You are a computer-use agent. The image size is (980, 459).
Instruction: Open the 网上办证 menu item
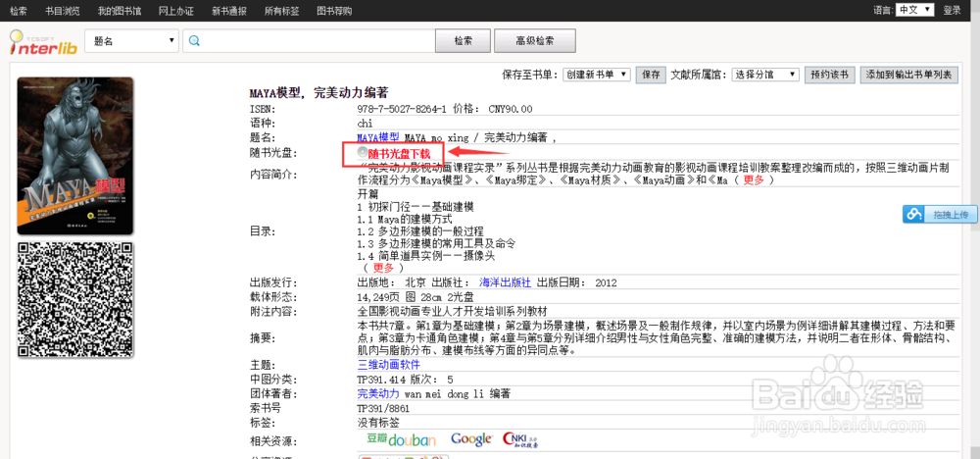176,11
